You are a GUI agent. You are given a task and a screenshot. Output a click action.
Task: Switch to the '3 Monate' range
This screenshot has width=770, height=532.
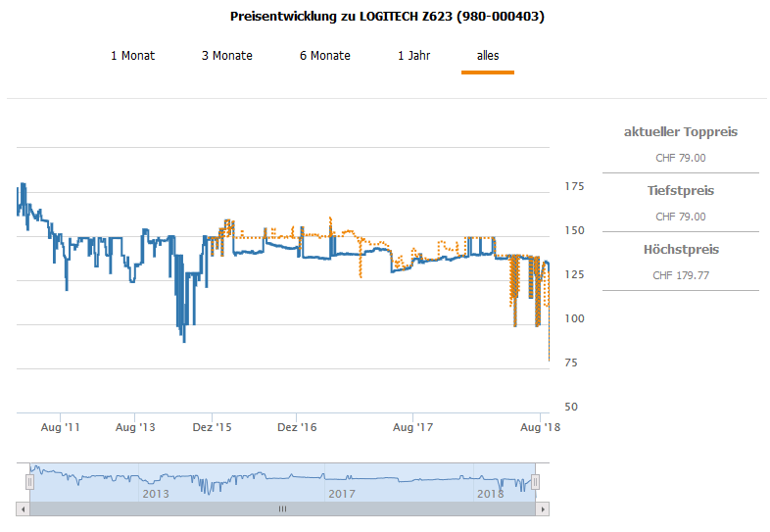[x=226, y=56]
